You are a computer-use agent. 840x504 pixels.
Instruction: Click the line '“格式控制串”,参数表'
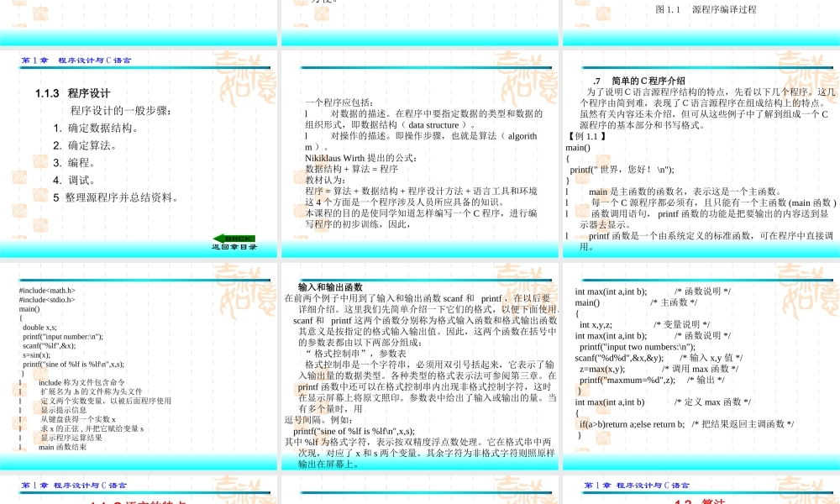pyautogui.click(x=356, y=354)
